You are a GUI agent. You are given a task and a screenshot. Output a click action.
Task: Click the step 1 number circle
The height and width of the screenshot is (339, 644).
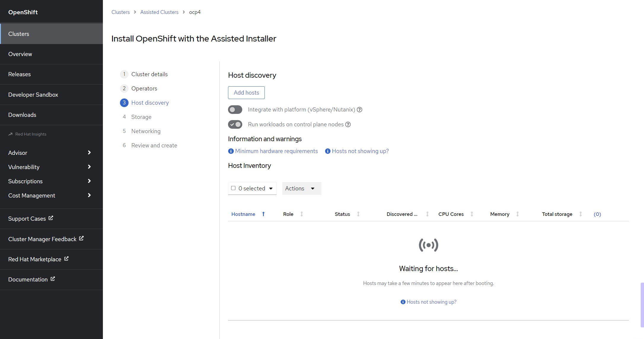[124, 74]
